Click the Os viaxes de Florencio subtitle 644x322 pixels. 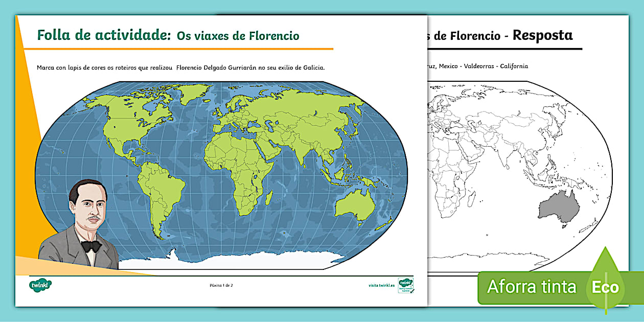(238, 36)
